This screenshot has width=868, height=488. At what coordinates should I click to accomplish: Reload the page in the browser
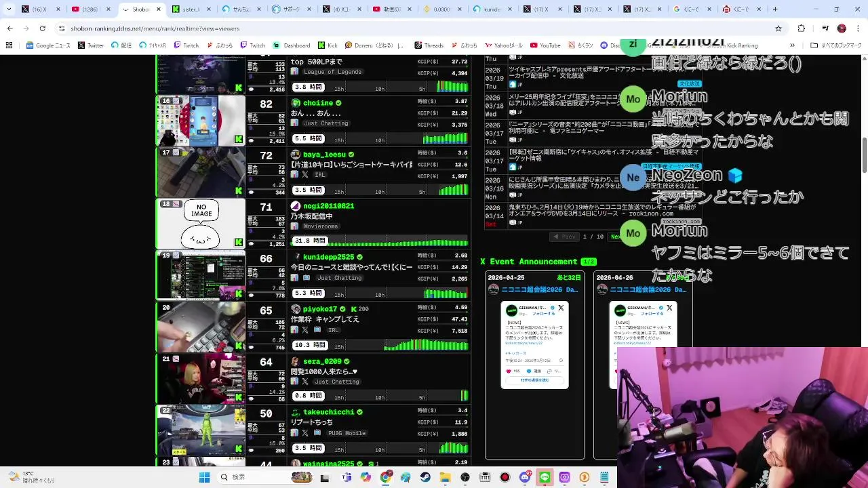pyautogui.click(x=42, y=28)
